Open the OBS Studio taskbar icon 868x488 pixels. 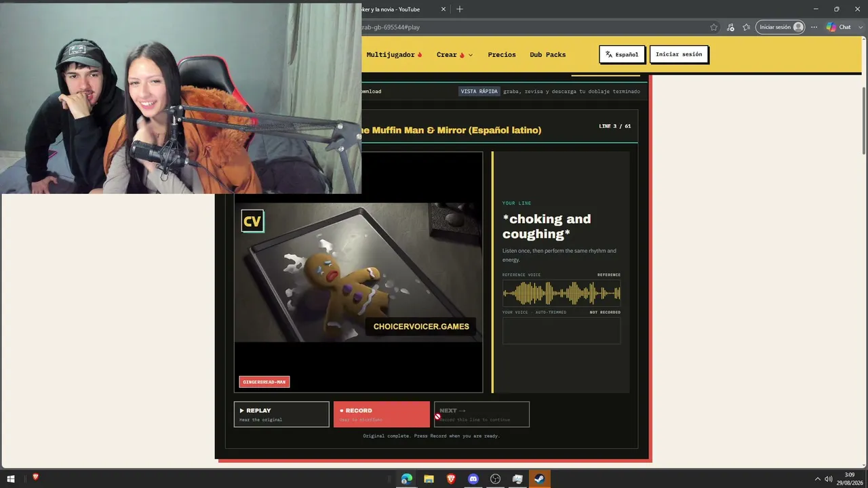point(495,479)
